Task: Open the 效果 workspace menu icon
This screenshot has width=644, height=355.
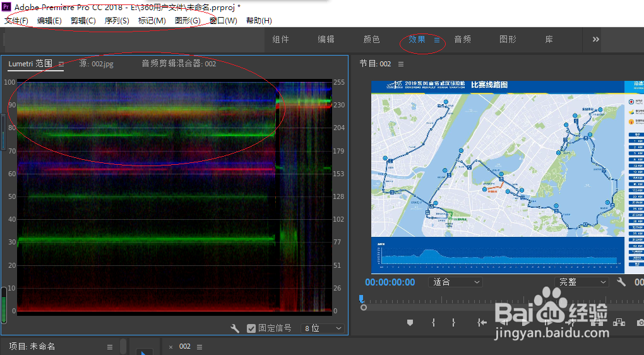Action: click(x=437, y=40)
